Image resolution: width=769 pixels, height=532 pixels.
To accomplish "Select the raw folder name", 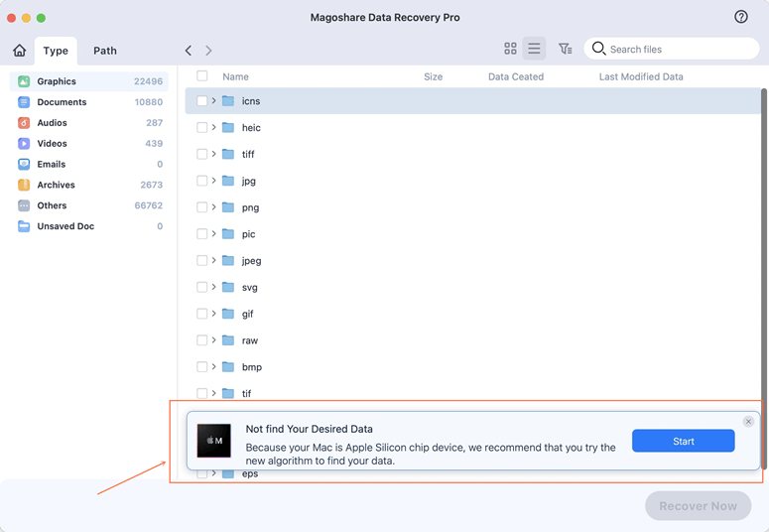I will [250, 340].
